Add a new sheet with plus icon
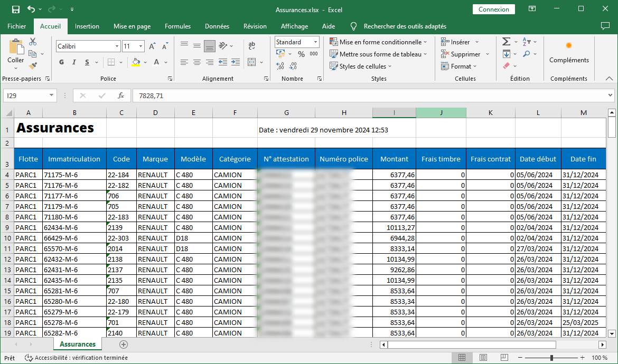618x364 pixels. [124, 344]
